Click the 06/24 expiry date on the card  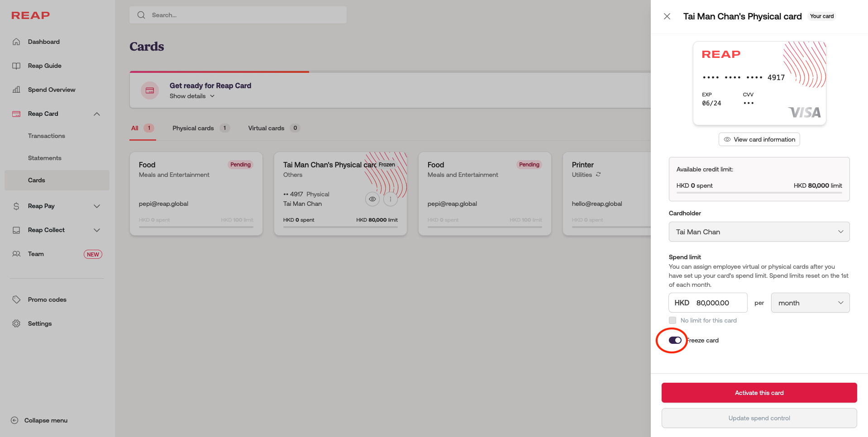[x=711, y=103]
